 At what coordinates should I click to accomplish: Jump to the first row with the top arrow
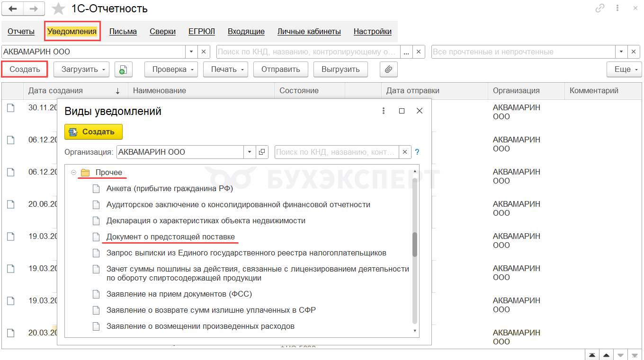pyautogui.click(x=592, y=355)
